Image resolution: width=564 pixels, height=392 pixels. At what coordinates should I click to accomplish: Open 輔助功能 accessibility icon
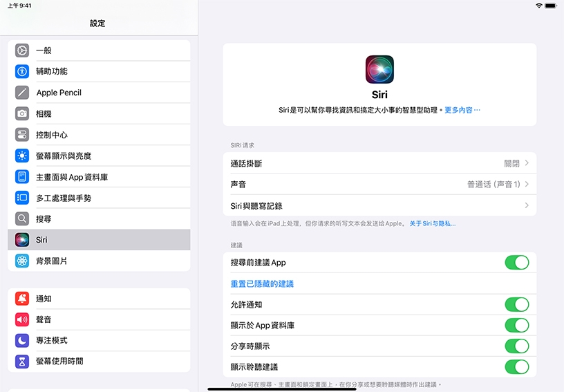(22, 71)
